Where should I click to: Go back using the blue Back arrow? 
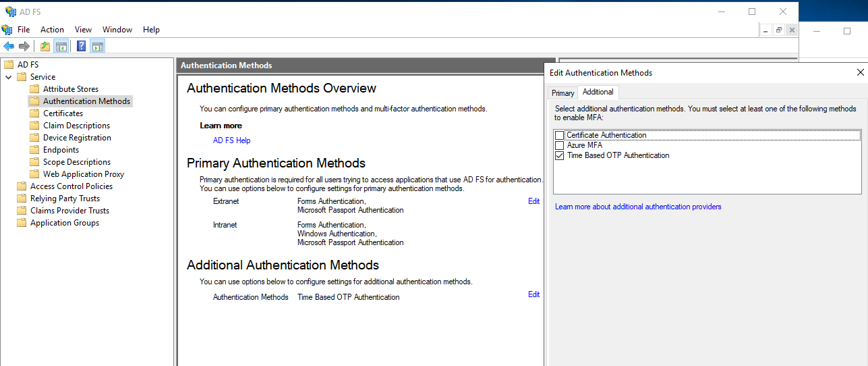(x=9, y=46)
